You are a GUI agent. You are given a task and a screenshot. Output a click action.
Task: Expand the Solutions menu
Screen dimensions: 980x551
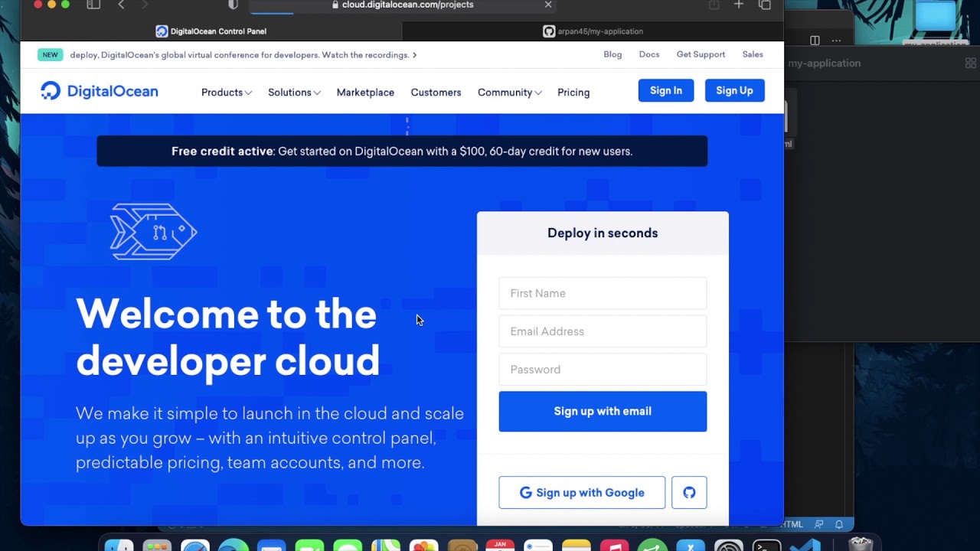[294, 93]
